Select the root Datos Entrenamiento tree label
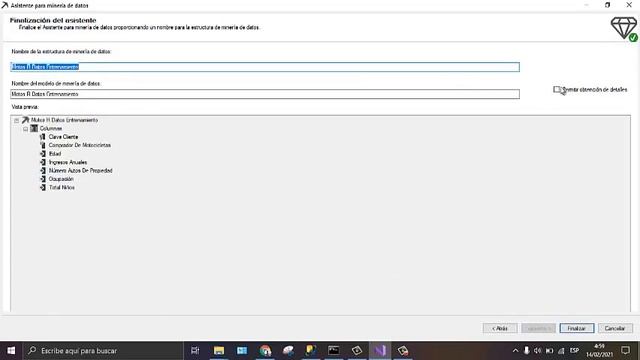This screenshot has height=360, width=640. (64, 120)
